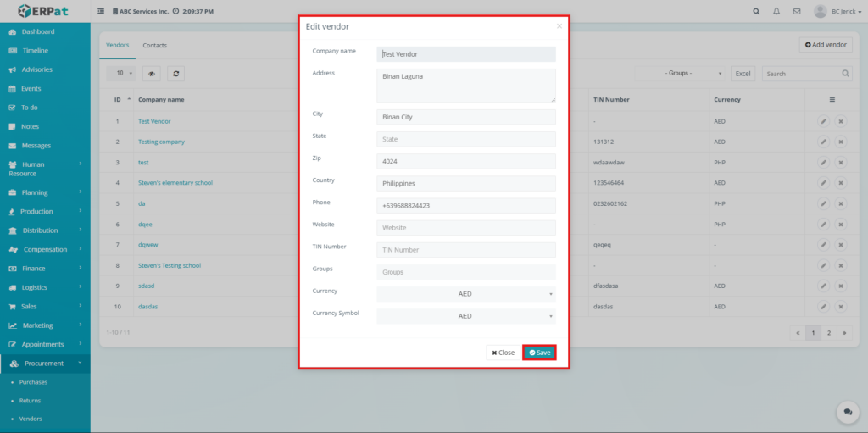868x433 pixels.
Task: Expand the Production menu
Action: click(45, 212)
